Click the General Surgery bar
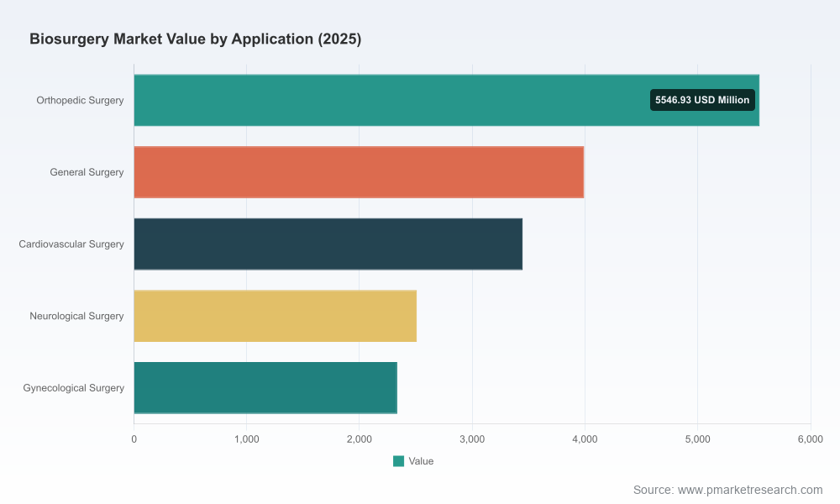This screenshot has height=504, width=840. coord(359,172)
